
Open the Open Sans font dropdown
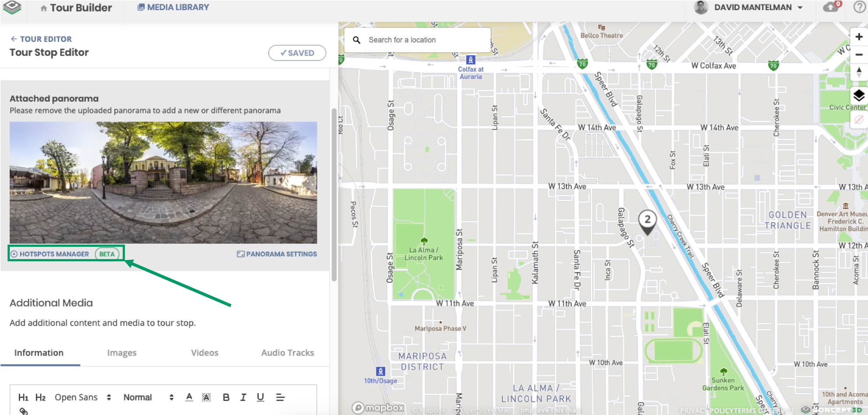coord(83,397)
